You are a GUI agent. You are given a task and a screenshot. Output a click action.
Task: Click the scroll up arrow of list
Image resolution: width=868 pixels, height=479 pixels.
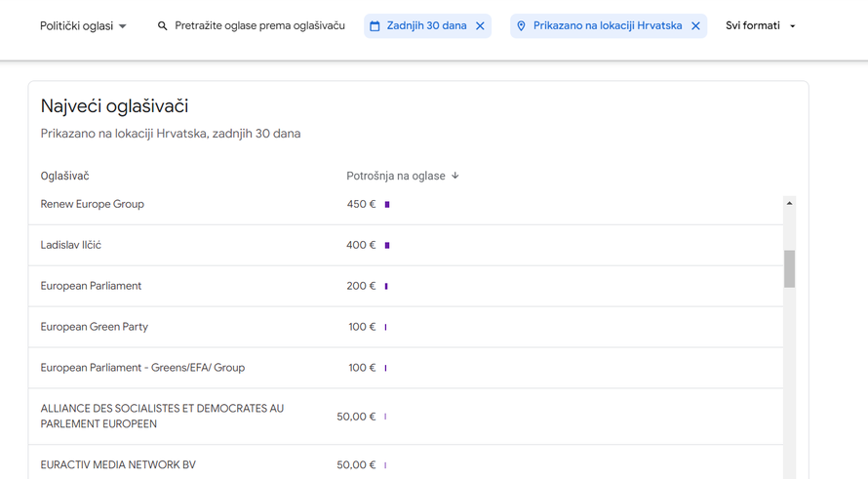789,203
